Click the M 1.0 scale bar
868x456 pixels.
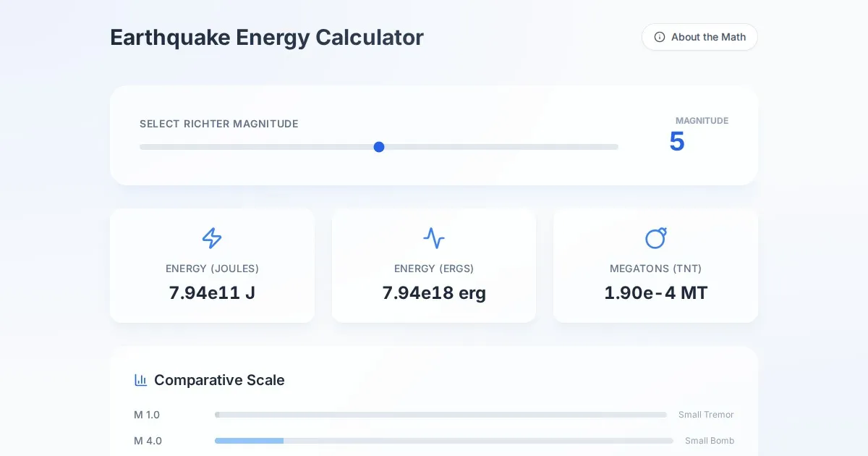(441, 415)
